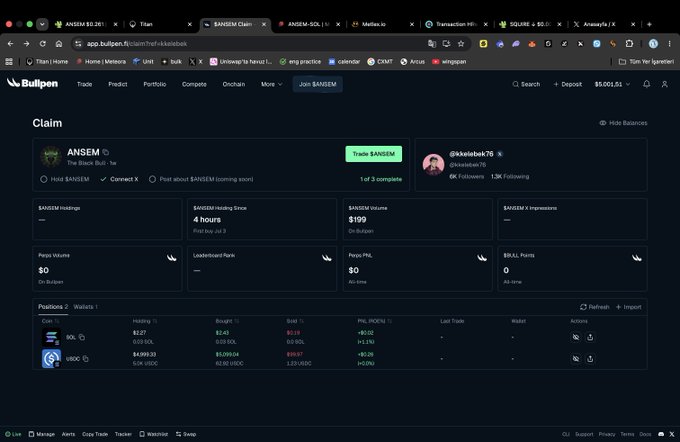Sort positions by PNL (ROE%) column

[x=375, y=321]
